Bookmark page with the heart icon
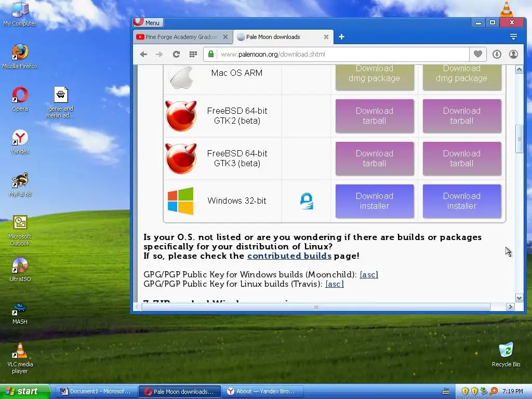 (478, 54)
